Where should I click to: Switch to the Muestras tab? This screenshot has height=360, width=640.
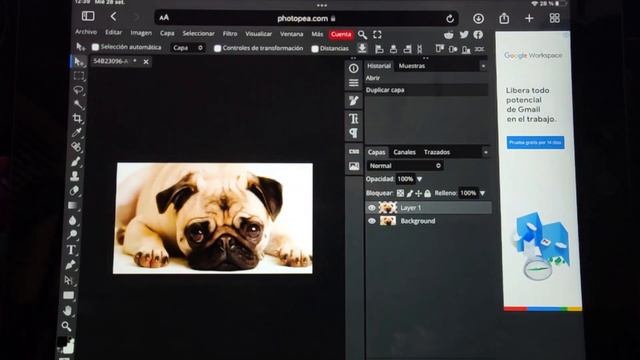pos(412,66)
